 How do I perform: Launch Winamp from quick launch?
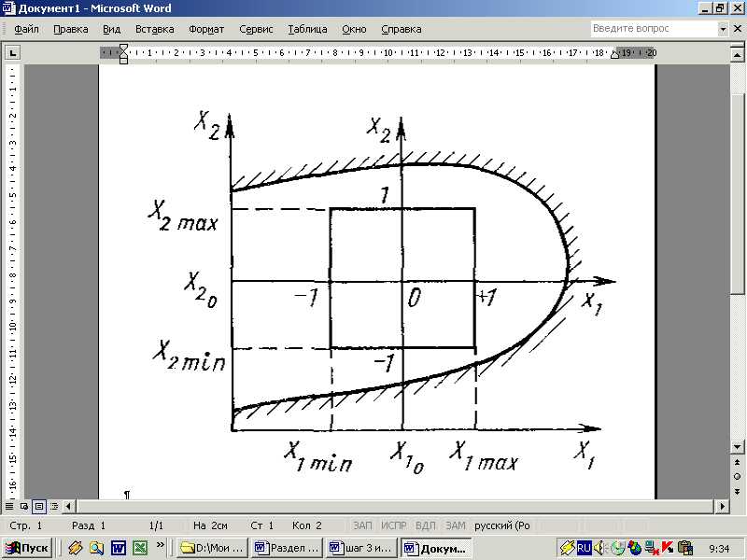pyautogui.click(x=76, y=548)
